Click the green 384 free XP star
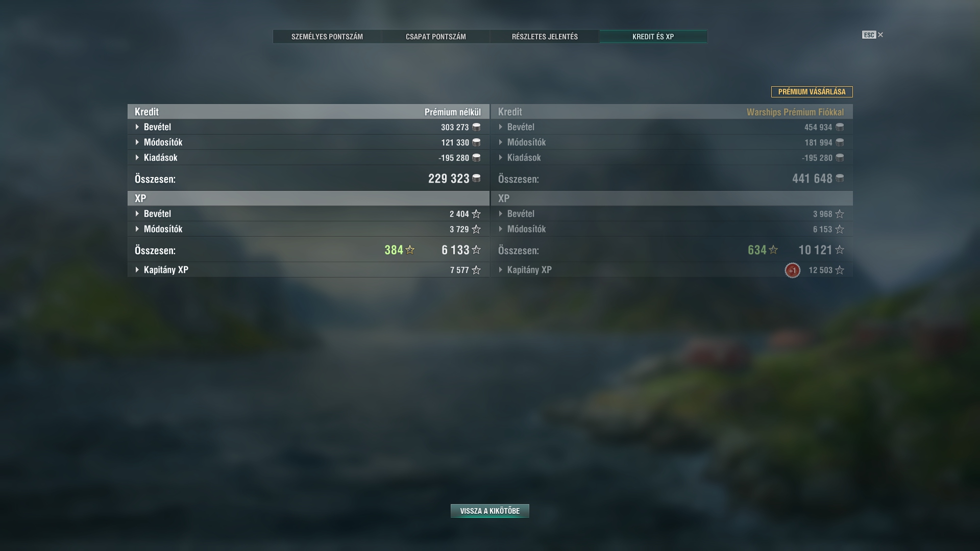 point(410,249)
